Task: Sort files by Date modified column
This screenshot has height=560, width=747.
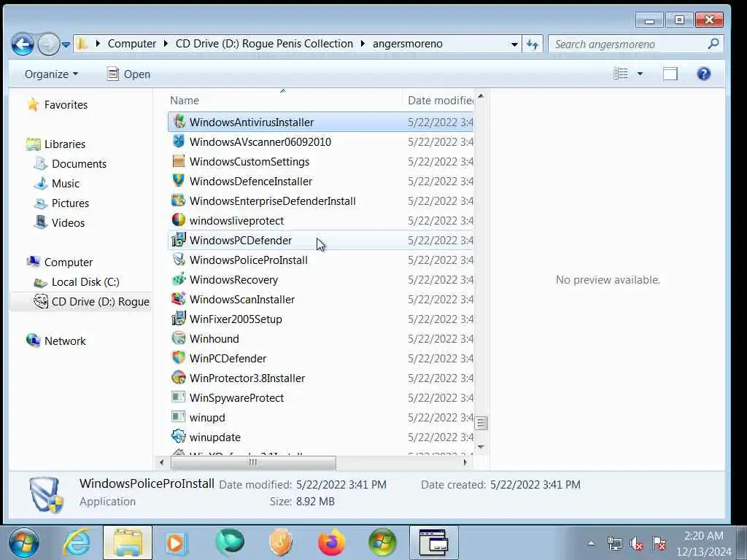Action: click(438, 101)
